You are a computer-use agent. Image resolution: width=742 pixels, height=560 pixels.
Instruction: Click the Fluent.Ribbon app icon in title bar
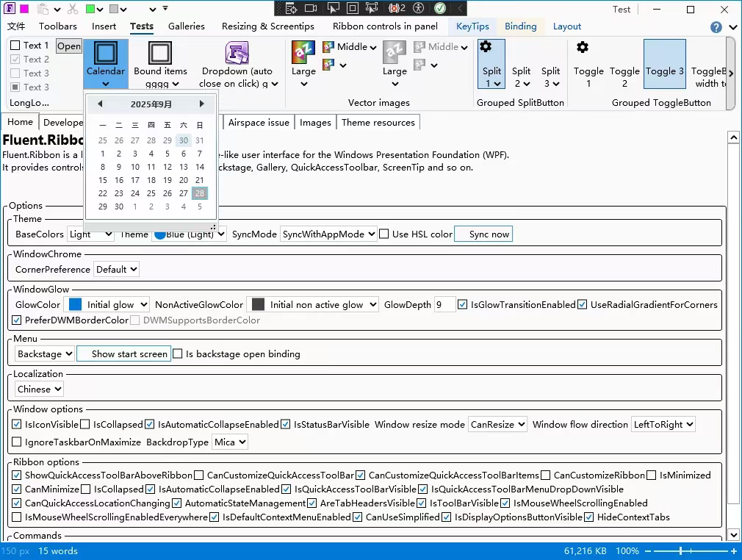coord(9,9)
